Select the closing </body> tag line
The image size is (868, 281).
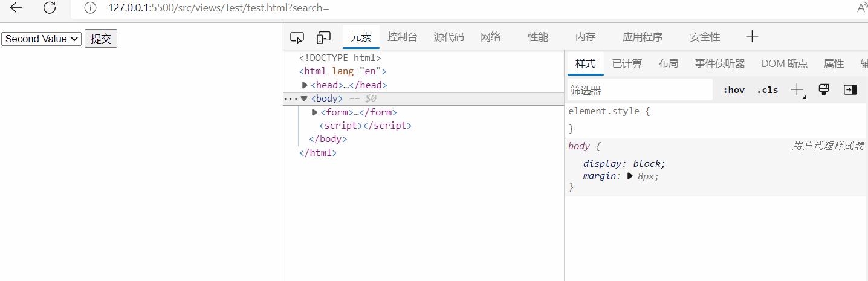(x=328, y=139)
